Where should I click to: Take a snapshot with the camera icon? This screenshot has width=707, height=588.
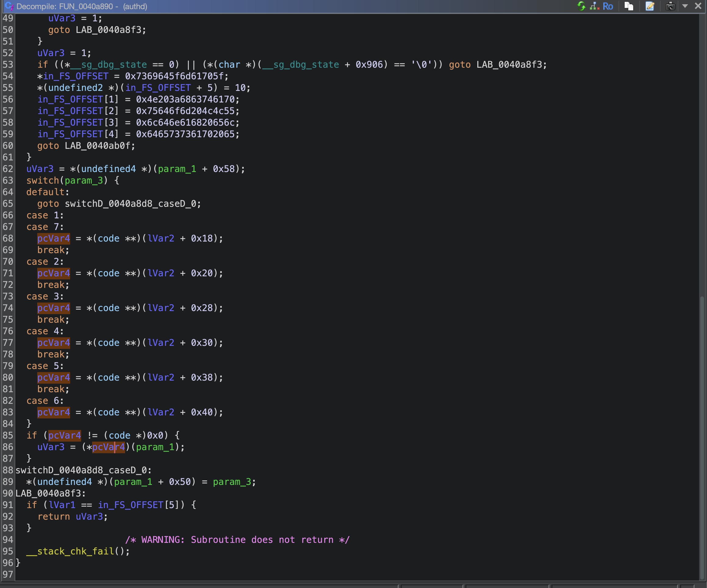[x=670, y=6]
